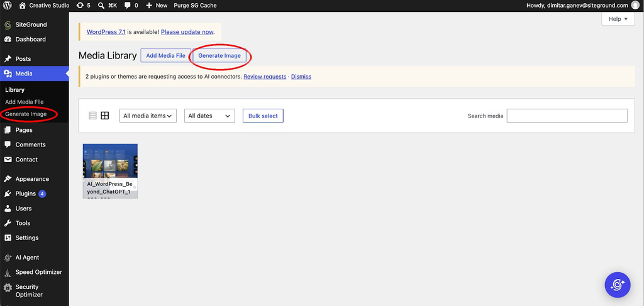Expand the Help tab dropdown
This screenshot has height=306, width=644.
coord(618,19)
